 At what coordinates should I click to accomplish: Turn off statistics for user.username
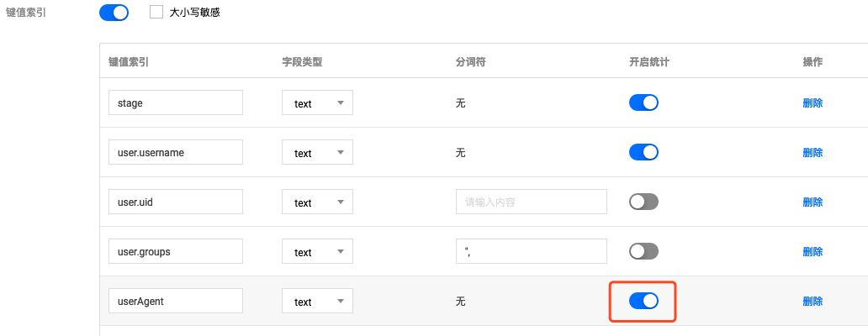tap(643, 152)
